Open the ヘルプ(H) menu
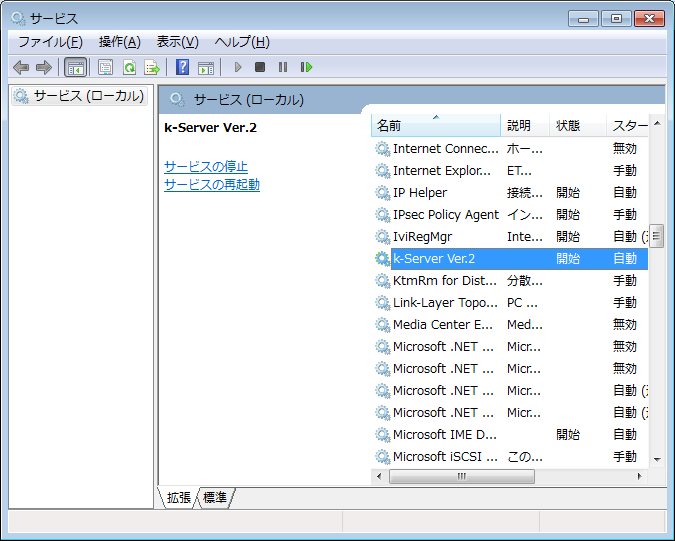The width and height of the screenshot is (675, 541). point(242,42)
